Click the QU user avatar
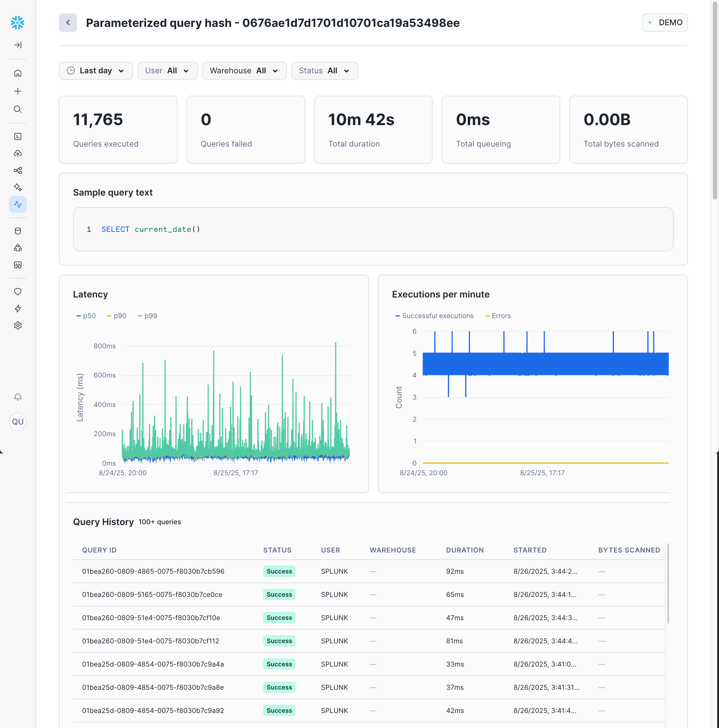The image size is (719, 728). (18, 422)
